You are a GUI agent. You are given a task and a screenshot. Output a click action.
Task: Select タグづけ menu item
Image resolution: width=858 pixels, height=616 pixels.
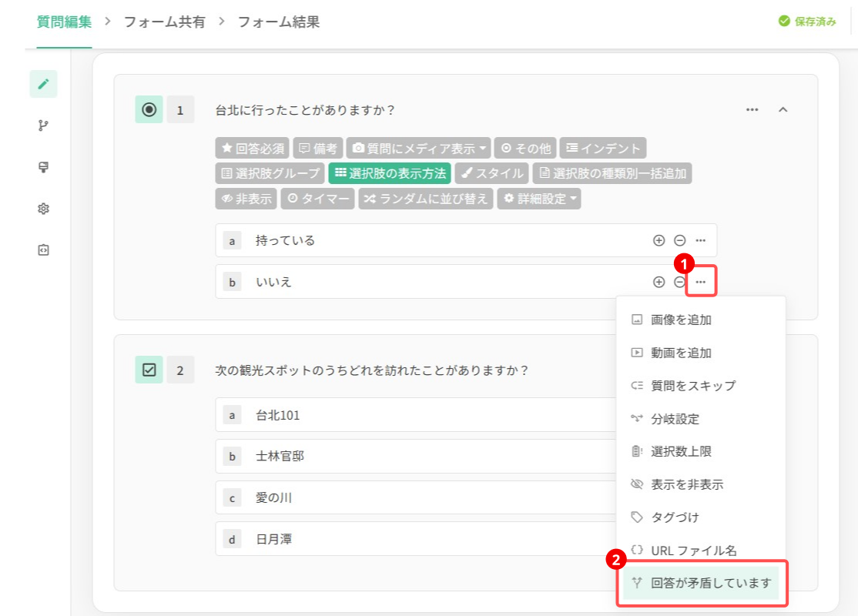701,517
